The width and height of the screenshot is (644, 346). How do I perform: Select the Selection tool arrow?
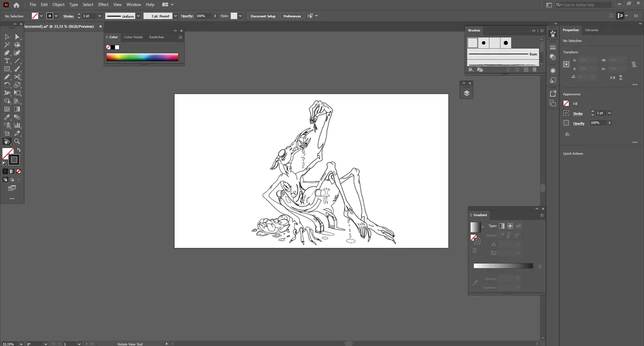(x=7, y=37)
